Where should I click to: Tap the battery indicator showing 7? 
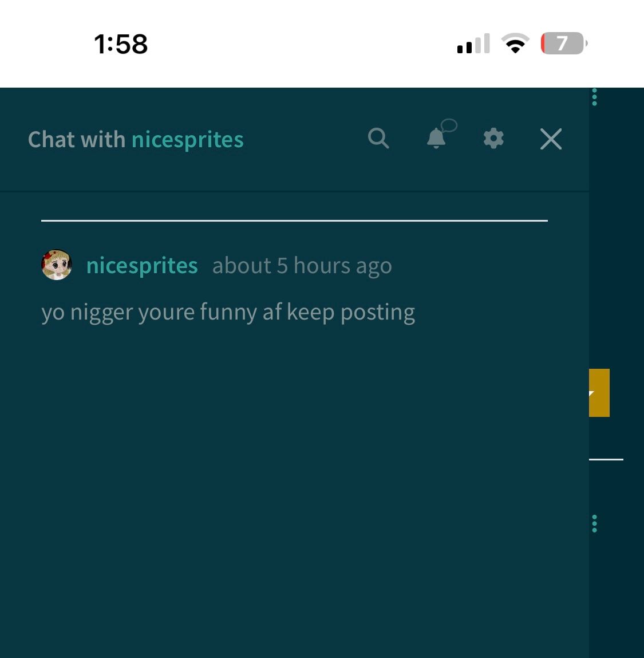tap(564, 43)
